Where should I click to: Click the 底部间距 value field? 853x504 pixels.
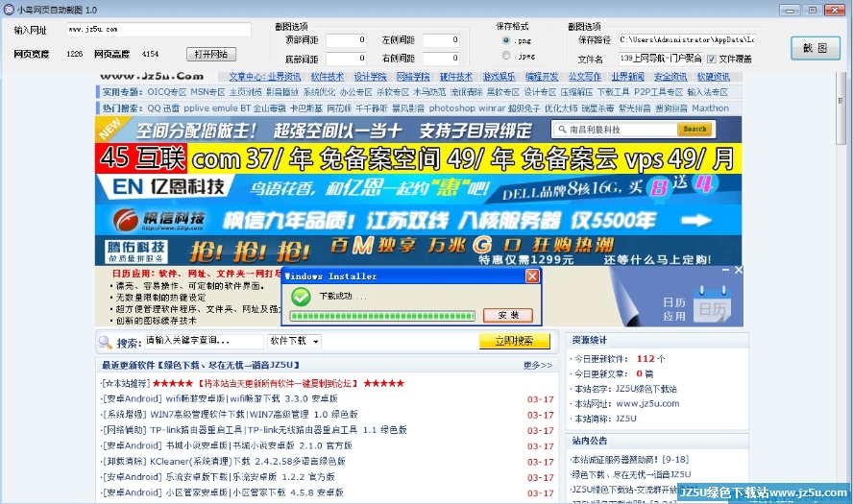(346, 59)
